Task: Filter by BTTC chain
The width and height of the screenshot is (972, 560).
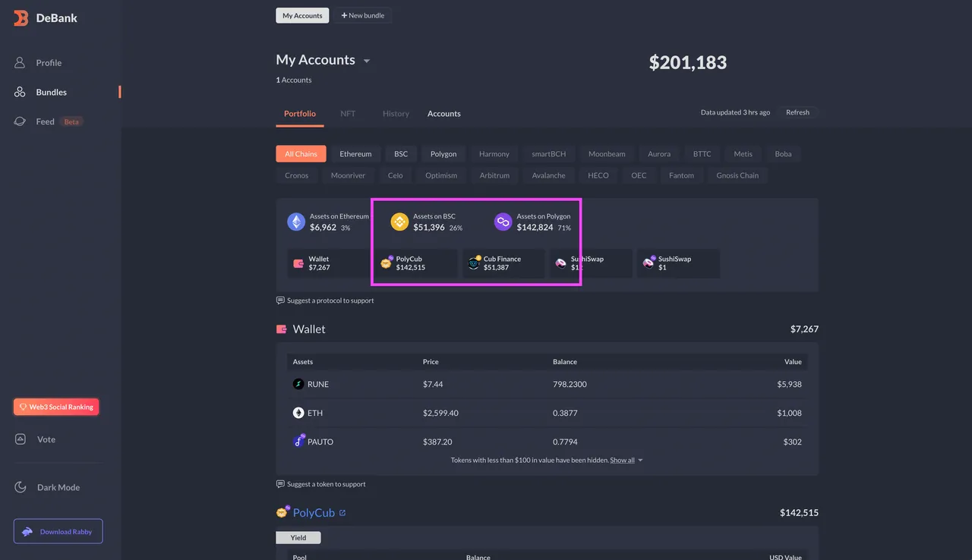Action: pos(702,154)
